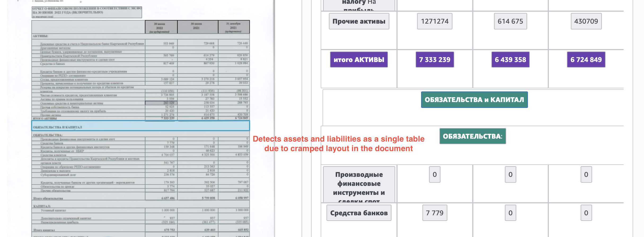The image size is (644, 237).
Task: Click last zero in Производные финансовые инструменты row
Action: tap(586, 174)
